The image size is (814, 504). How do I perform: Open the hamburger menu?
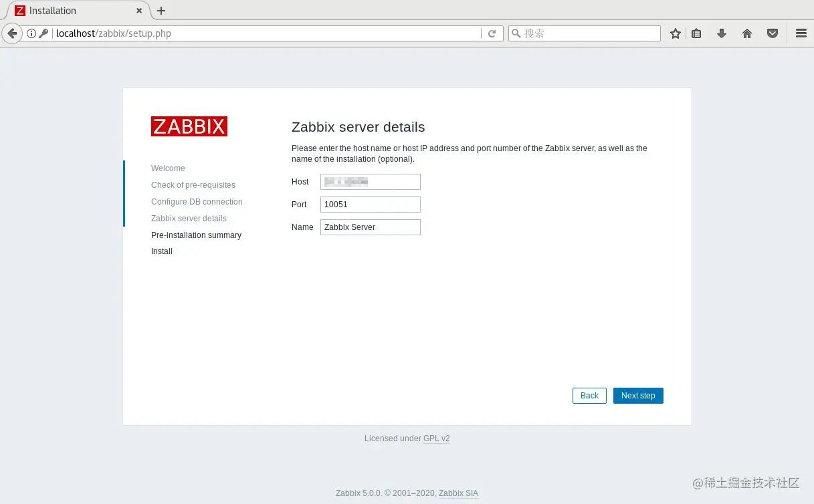coord(801,33)
